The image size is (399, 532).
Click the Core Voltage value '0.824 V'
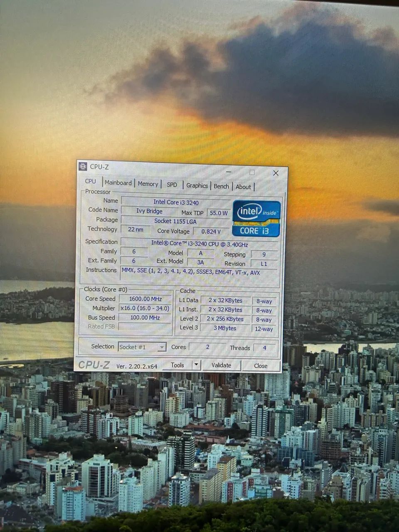coord(211,232)
